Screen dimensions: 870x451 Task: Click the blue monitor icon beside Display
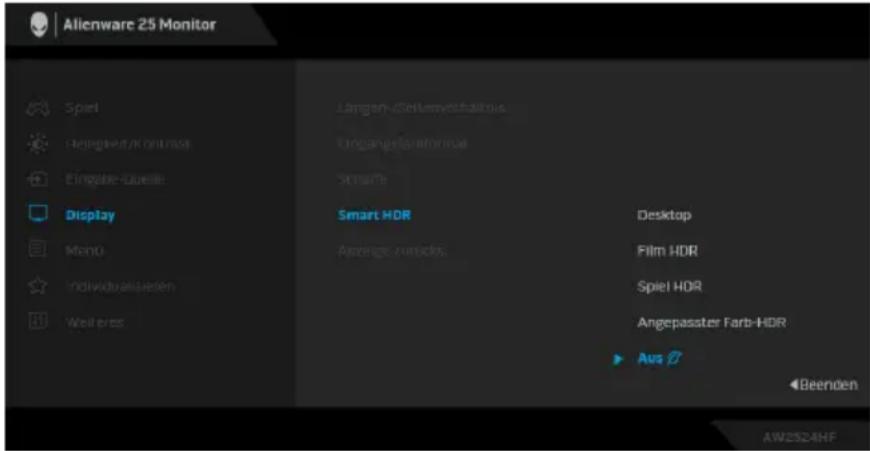(38, 214)
